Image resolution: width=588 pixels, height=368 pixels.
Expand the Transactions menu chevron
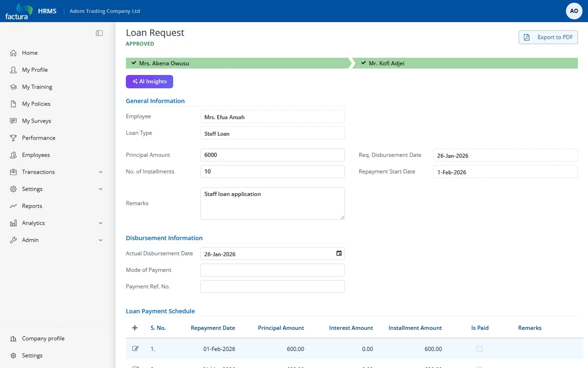101,172
